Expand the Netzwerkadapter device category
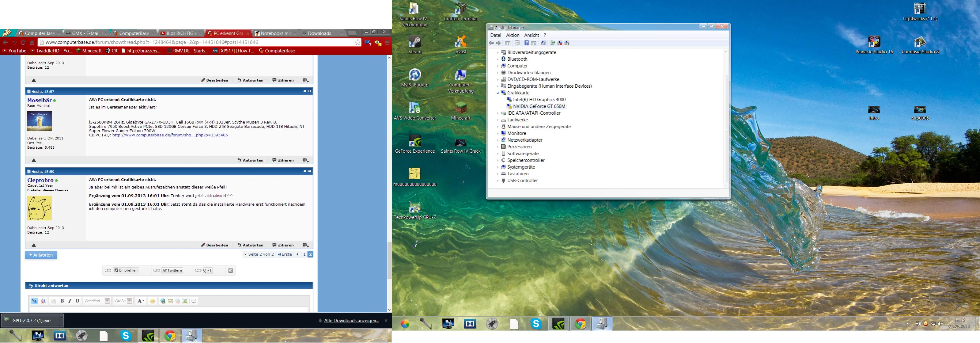 498,140
